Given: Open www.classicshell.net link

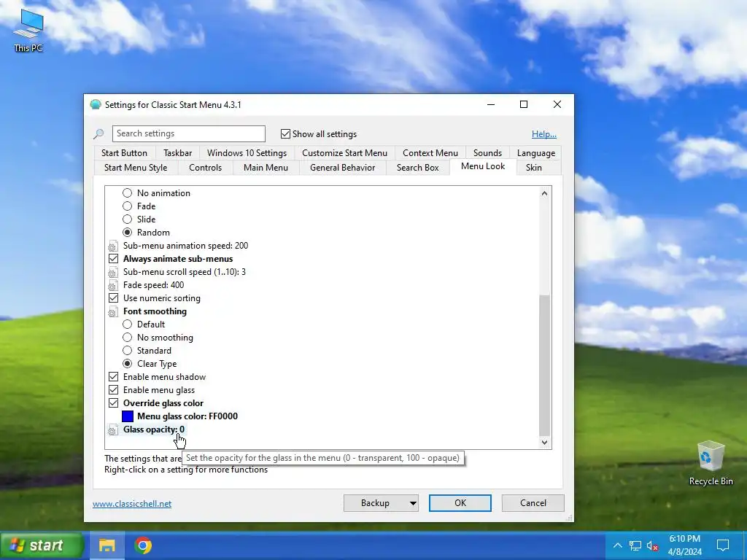Looking at the screenshot, I should [x=132, y=504].
